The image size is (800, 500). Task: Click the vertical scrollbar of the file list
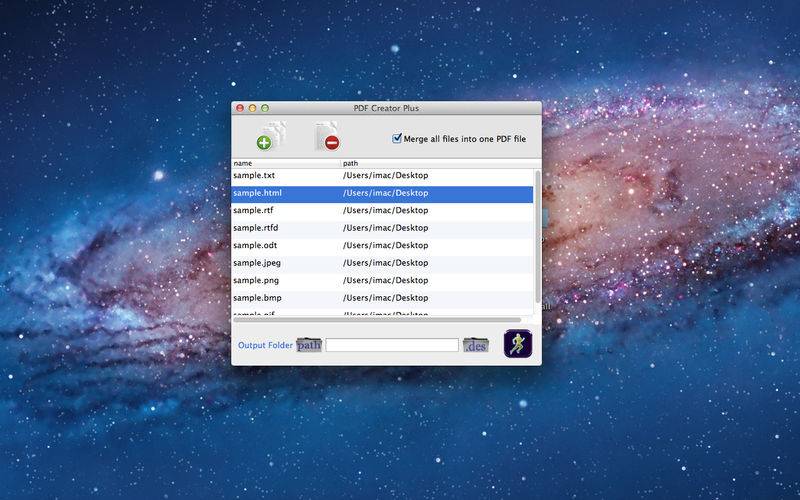pyautogui.click(x=538, y=237)
